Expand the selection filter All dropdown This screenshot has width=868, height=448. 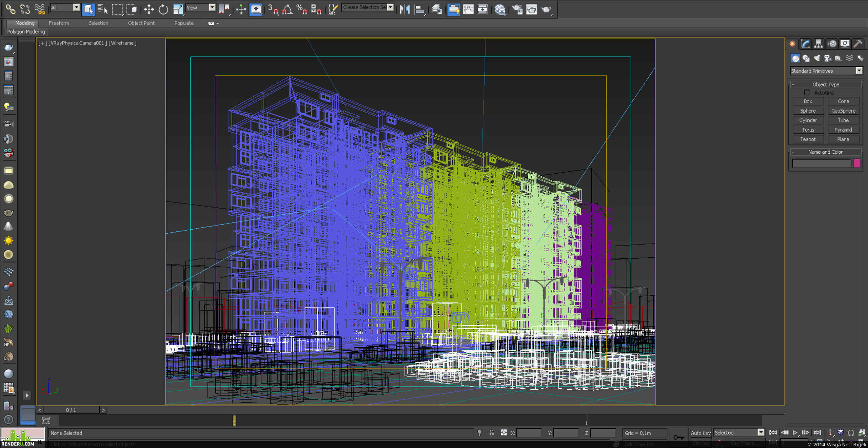pos(65,7)
